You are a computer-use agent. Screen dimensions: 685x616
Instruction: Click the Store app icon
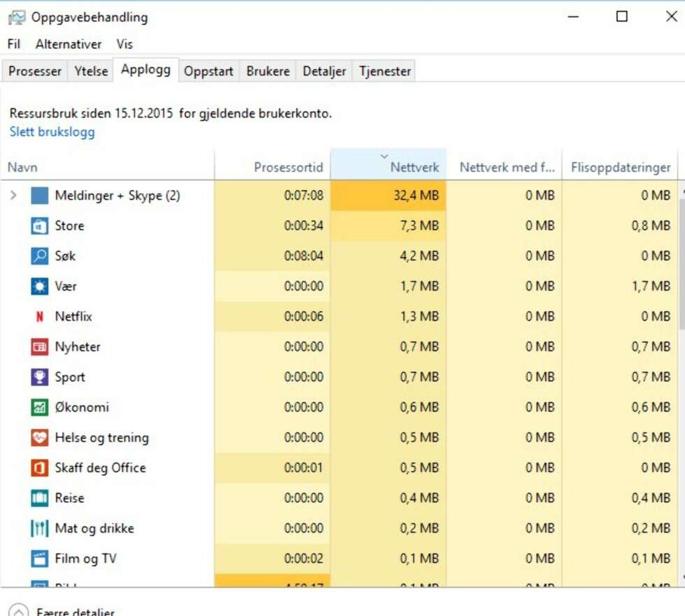point(39,226)
